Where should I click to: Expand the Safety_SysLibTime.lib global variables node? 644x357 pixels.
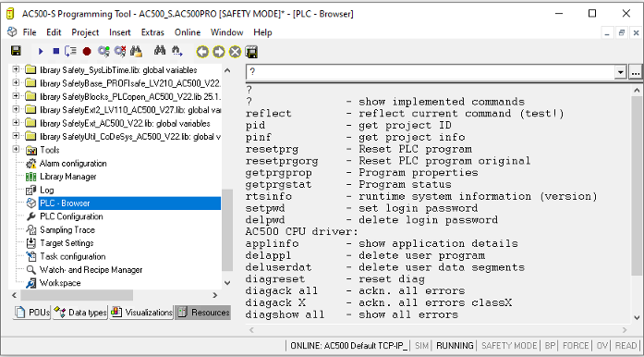tap(16, 69)
